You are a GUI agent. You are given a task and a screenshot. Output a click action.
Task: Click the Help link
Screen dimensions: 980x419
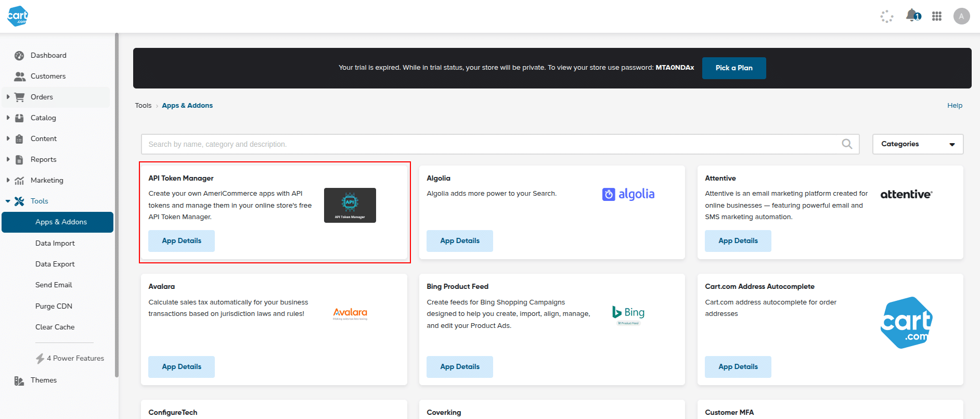point(955,105)
